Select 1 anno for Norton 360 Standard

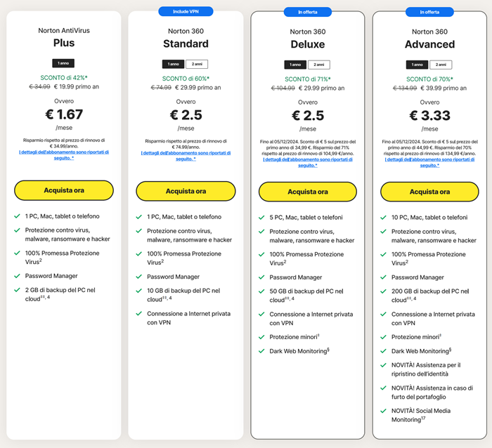[174, 64]
